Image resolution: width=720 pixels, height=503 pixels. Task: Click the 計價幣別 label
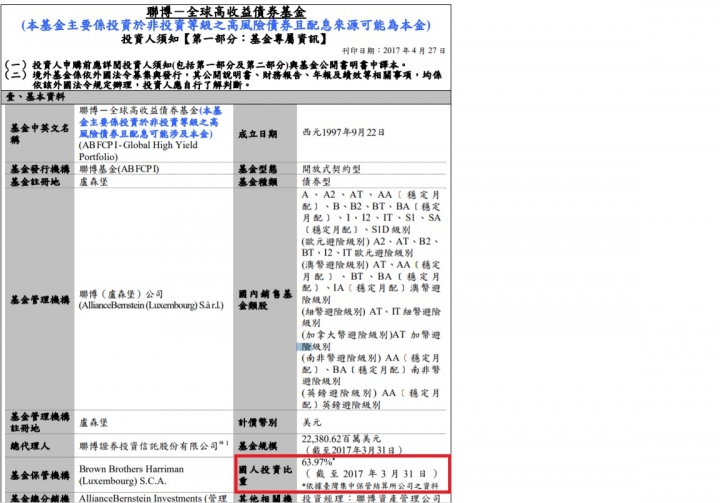258,423
